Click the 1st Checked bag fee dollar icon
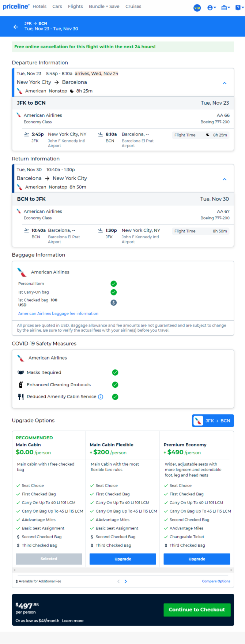The height and width of the screenshot is (644, 245). point(114,302)
